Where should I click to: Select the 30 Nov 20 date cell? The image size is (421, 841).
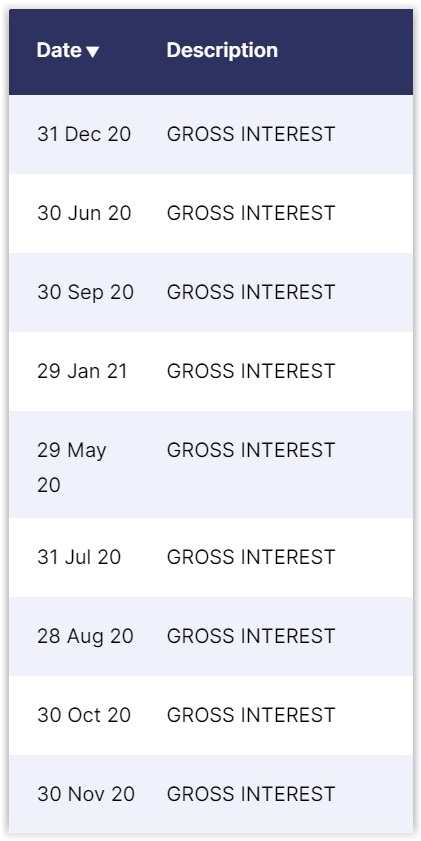click(x=86, y=794)
